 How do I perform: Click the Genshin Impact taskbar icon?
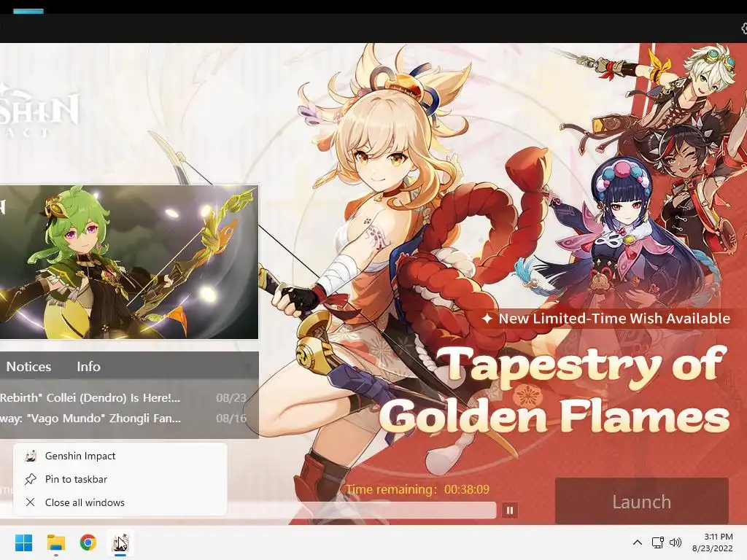pyautogui.click(x=120, y=542)
